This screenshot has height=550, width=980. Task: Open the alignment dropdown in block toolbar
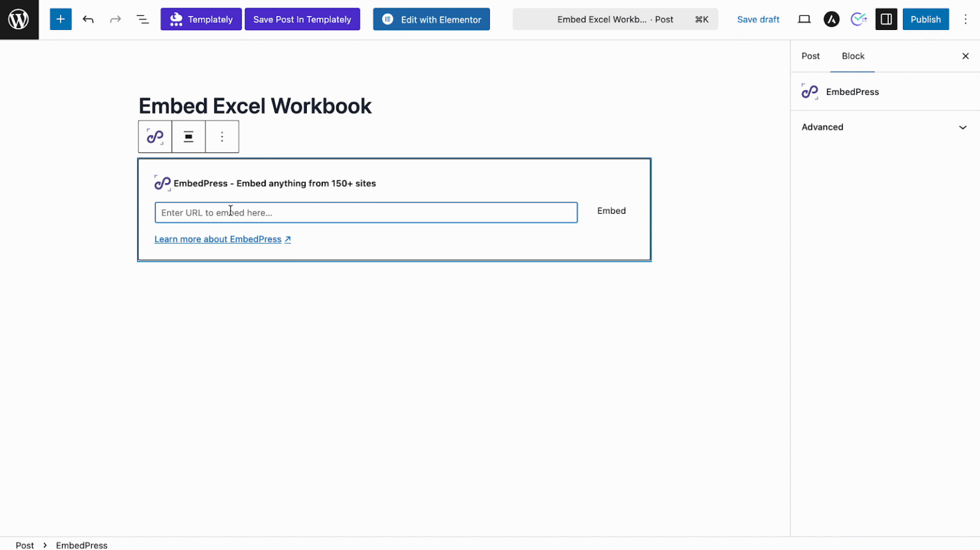click(x=188, y=137)
